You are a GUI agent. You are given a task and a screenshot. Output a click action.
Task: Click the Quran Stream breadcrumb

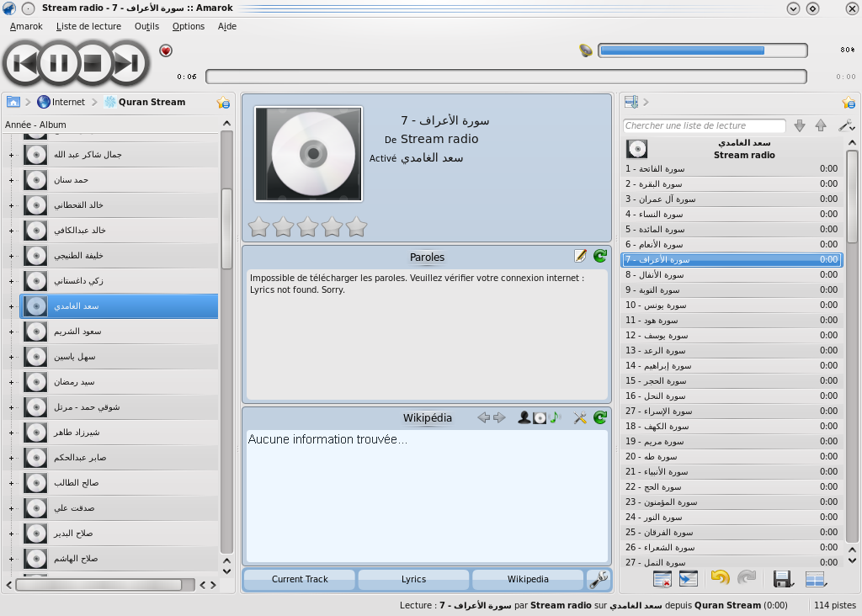pos(145,102)
